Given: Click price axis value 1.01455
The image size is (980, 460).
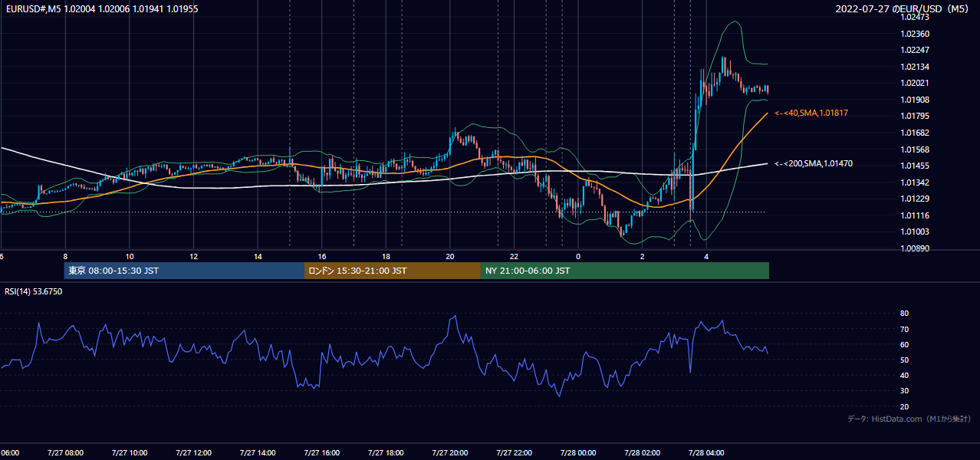Looking at the screenshot, I should [x=915, y=166].
